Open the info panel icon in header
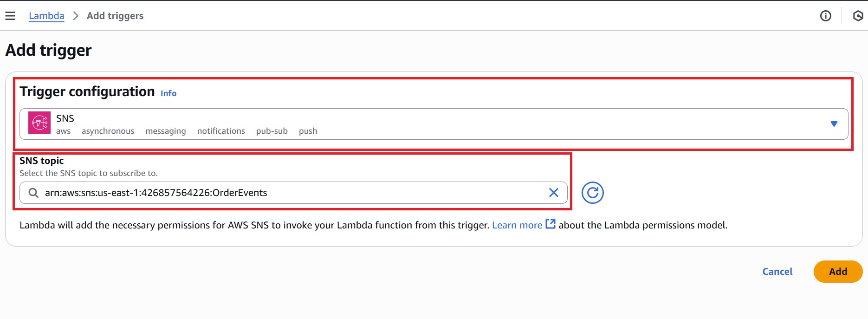Image resolution: width=868 pixels, height=319 pixels. [x=826, y=16]
